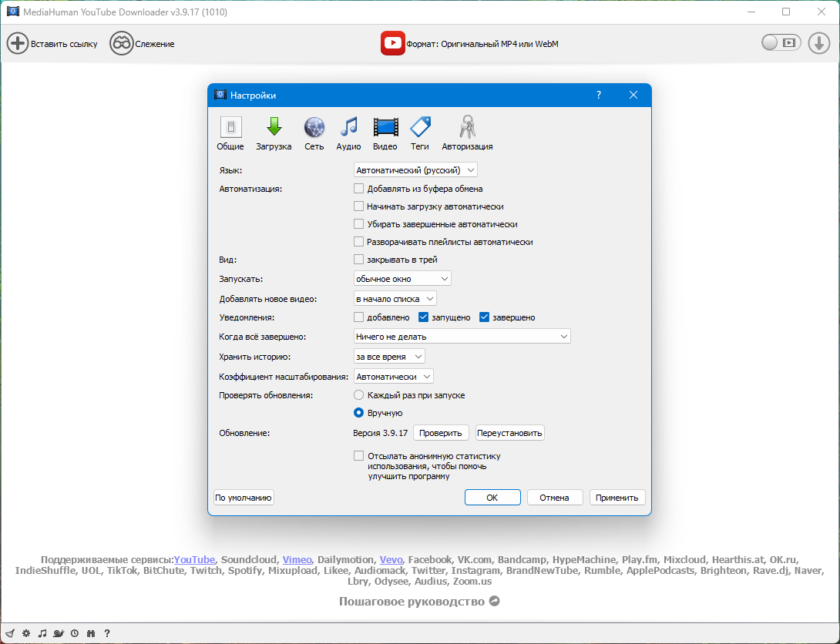Open the Хранить историю dropdown
Screen dimensions: 840x644
389,357
